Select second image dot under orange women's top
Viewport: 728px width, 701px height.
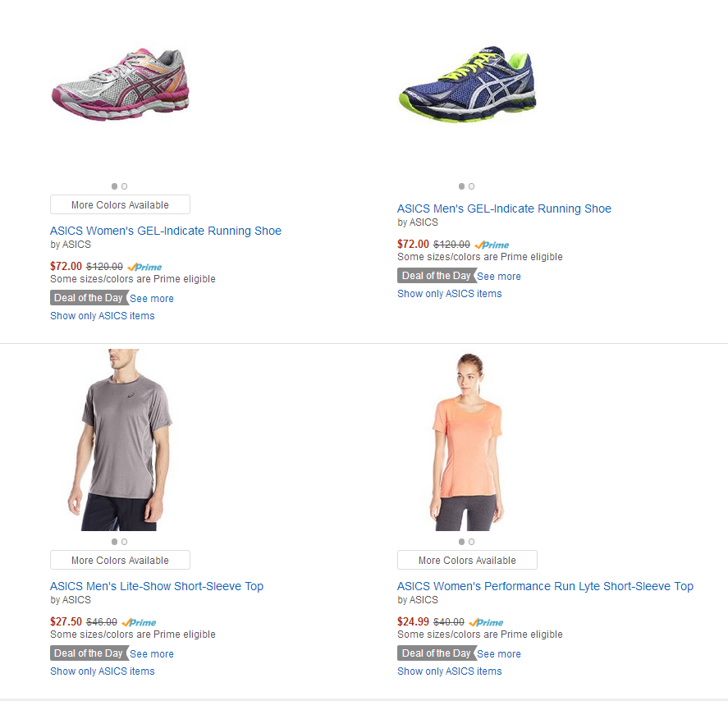coord(472,542)
